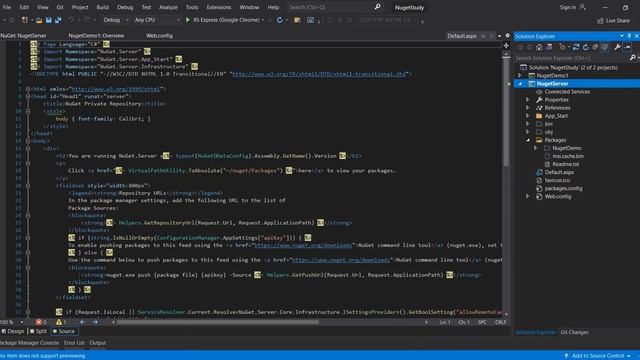Expand the NugetDemo1 project node
640x360 pixels.
pyautogui.click(x=520, y=76)
